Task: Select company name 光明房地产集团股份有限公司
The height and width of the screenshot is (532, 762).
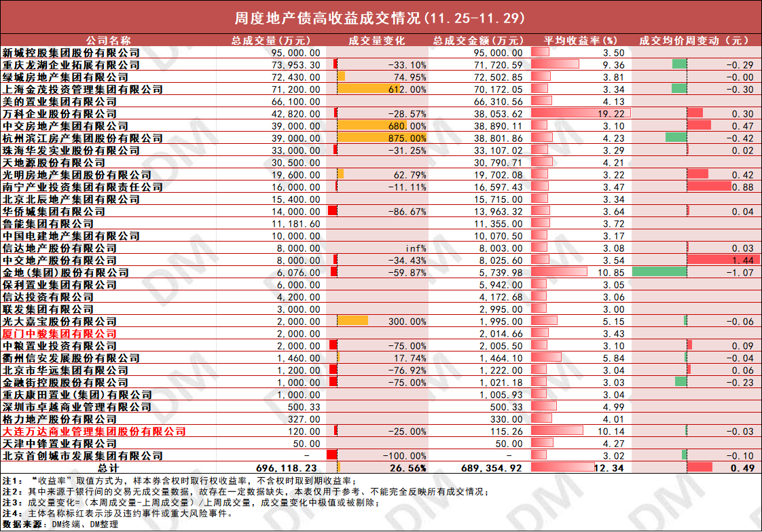Action: pos(77,175)
